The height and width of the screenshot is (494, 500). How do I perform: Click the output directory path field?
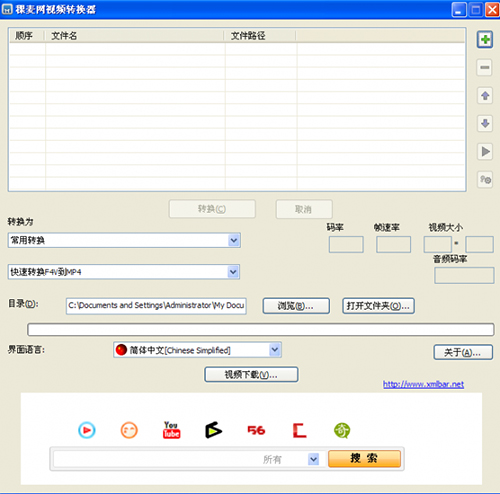click(x=156, y=306)
